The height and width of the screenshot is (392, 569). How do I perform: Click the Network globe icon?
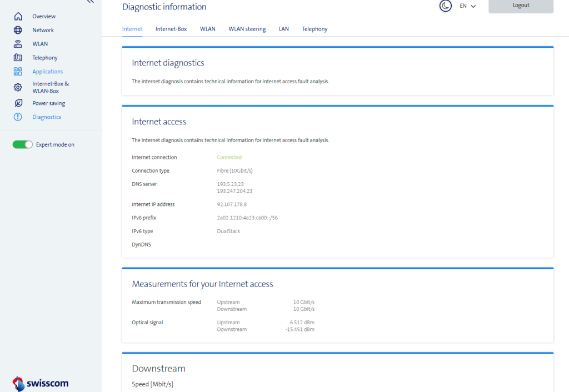pos(18,31)
